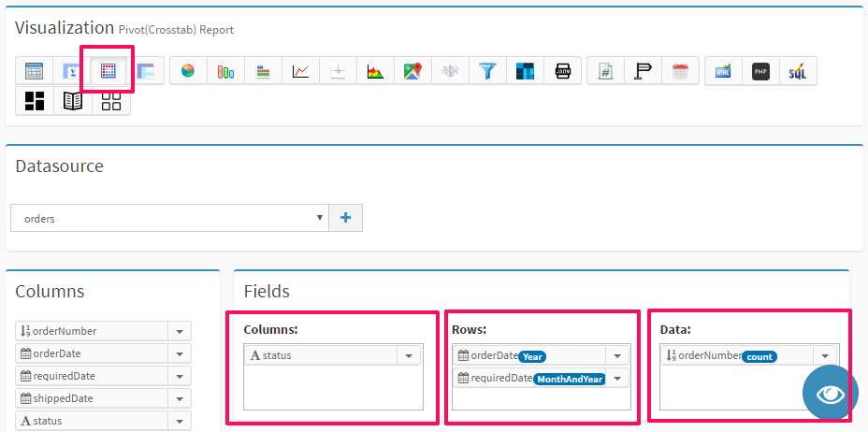868x432 pixels.
Task: Pick the purple grouped table report icon
Action: tap(146, 71)
